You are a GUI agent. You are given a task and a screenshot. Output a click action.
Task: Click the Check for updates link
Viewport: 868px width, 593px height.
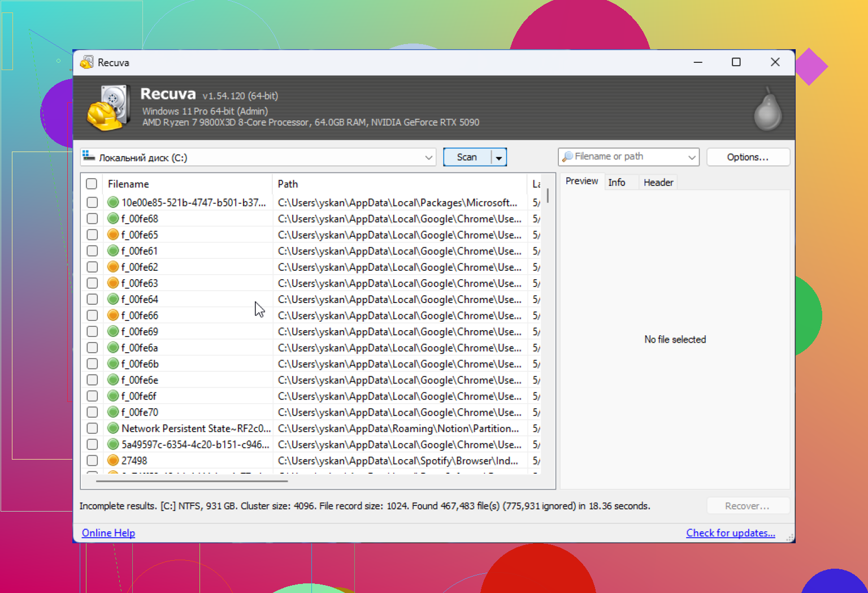click(730, 533)
